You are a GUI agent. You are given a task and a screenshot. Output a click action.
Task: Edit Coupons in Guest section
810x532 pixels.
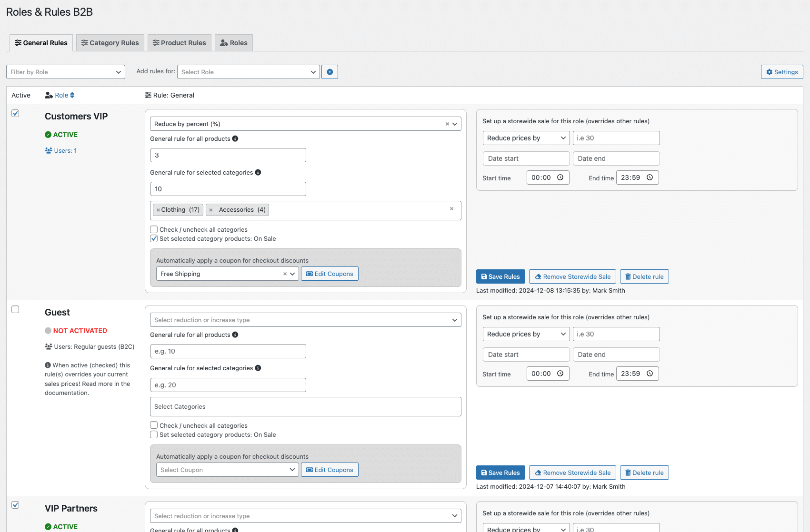[330, 470]
